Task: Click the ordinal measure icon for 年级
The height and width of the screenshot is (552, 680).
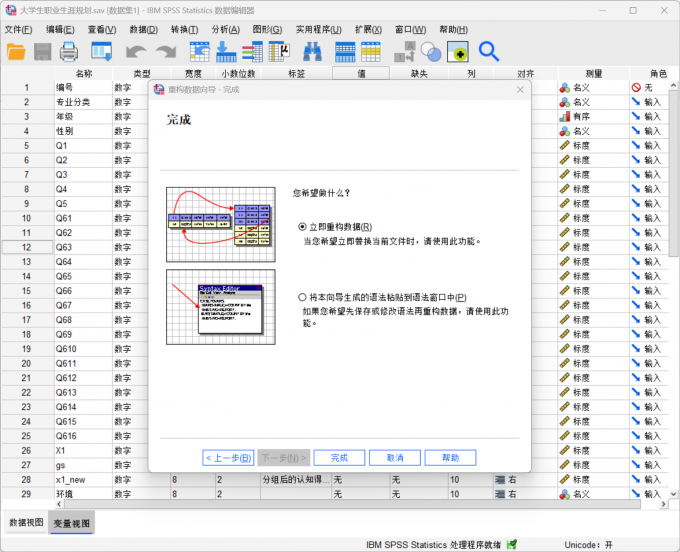Action: click(565, 117)
